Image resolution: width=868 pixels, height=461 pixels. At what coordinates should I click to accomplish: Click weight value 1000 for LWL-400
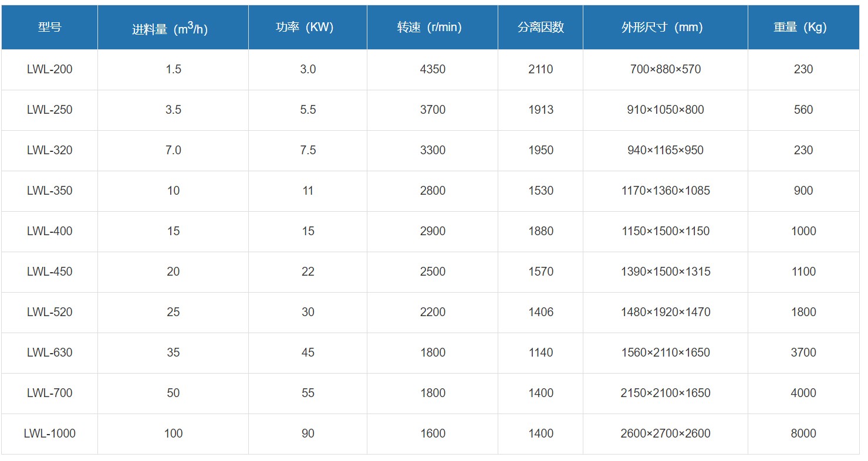(803, 231)
